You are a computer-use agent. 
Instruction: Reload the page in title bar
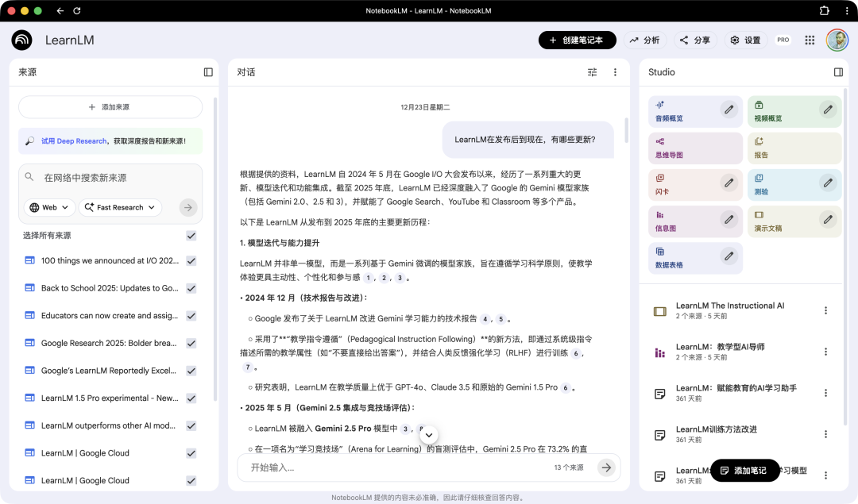[76, 10]
